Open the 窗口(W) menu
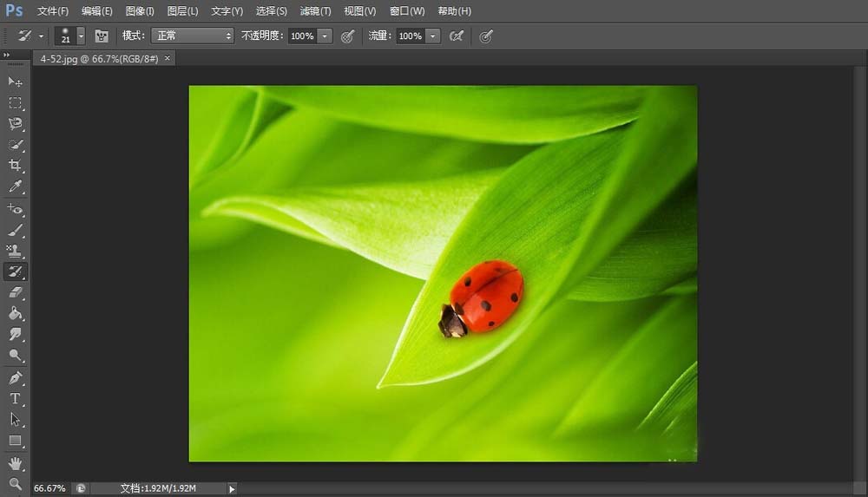This screenshot has width=868, height=497. (407, 11)
